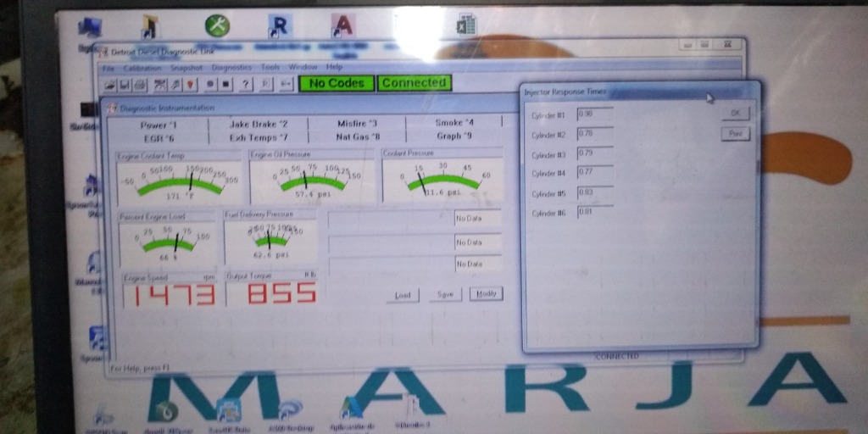Click the Percent Engine Load gauge

point(167,243)
